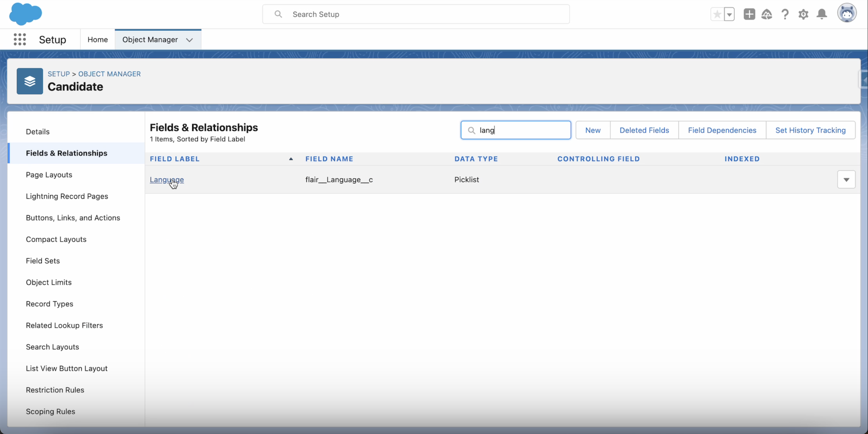Open the Language row actions dropdown
This screenshot has width=868, height=434.
pyautogui.click(x=846, y=179)
